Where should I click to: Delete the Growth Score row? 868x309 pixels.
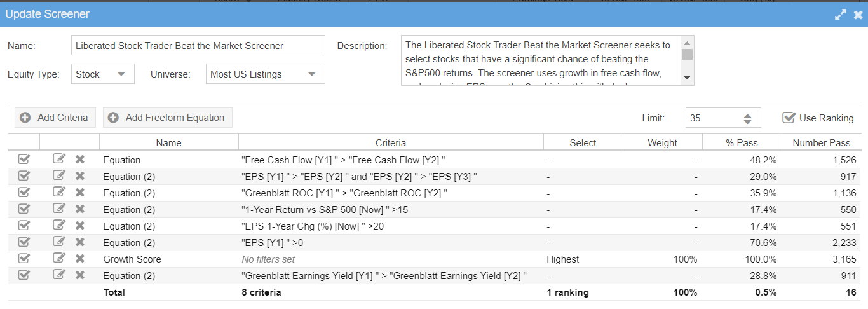pos(80,259)
